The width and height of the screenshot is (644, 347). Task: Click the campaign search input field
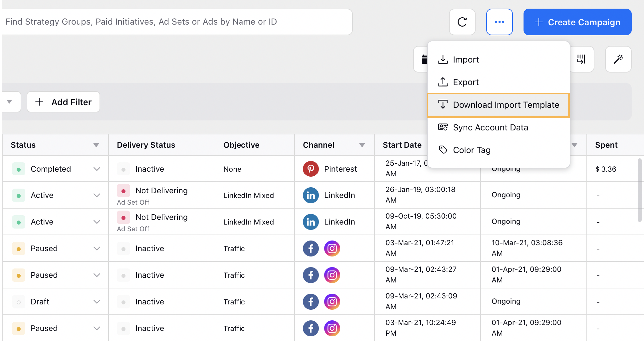[176, 22]
